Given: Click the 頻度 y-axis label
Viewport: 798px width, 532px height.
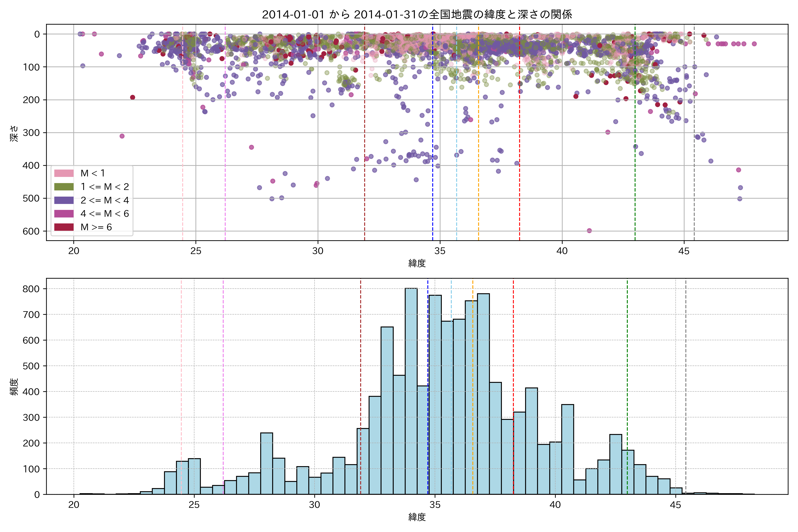Looking at the screenshot, I should click(14, 387).
